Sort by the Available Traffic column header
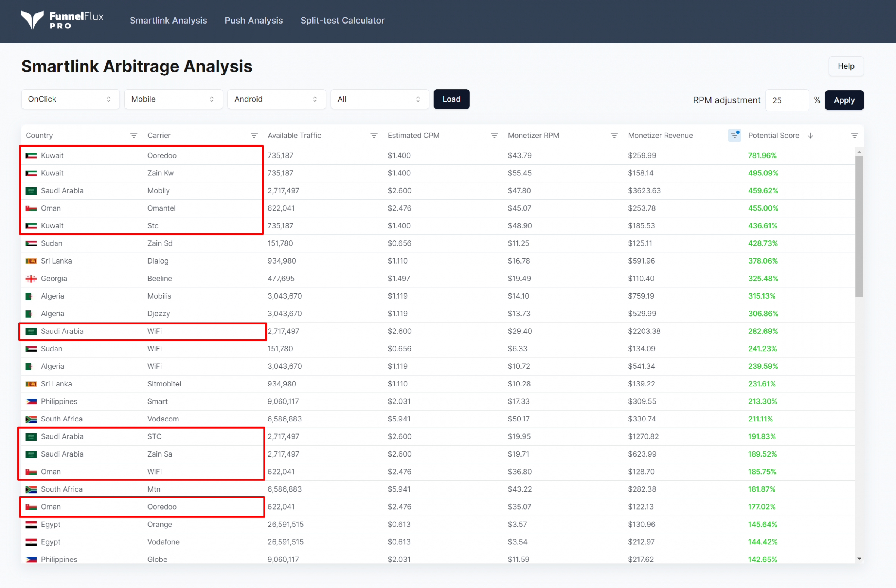Viewport: 896px width, 588px height. (x=295, y=136)
